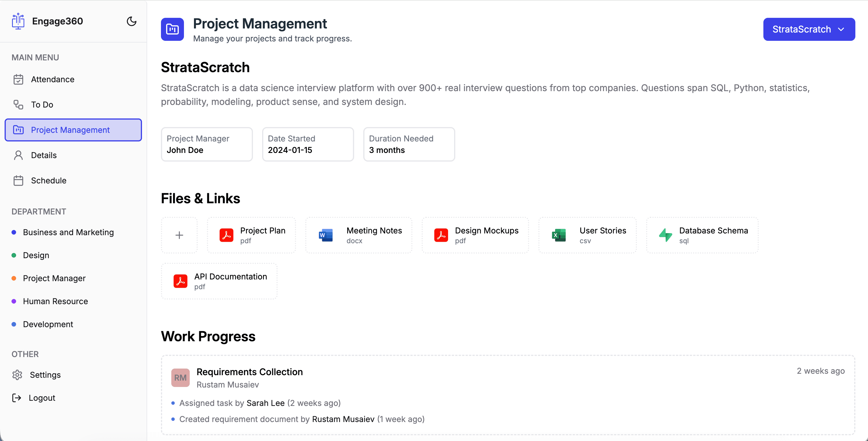Click the orange dot beside Project Manager

coord(14,278)
